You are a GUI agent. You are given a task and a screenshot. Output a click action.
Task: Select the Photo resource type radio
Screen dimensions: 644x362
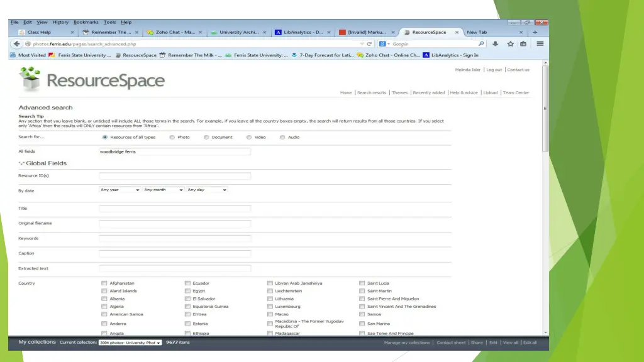point(172,137)
